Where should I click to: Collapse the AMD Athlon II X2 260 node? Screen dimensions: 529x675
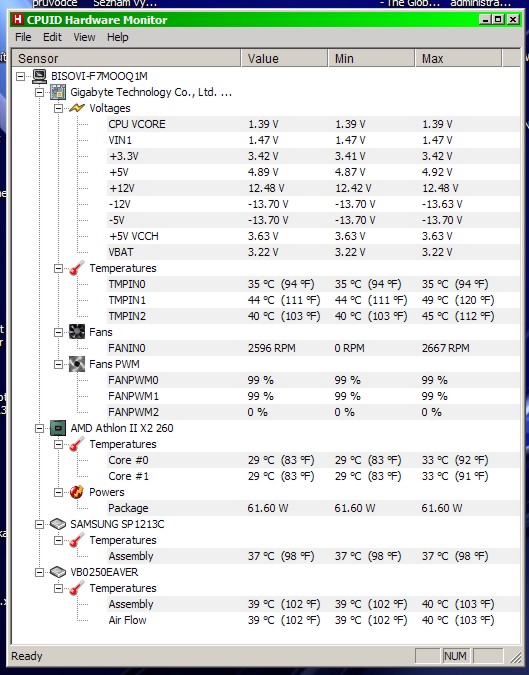coord(39,428)
